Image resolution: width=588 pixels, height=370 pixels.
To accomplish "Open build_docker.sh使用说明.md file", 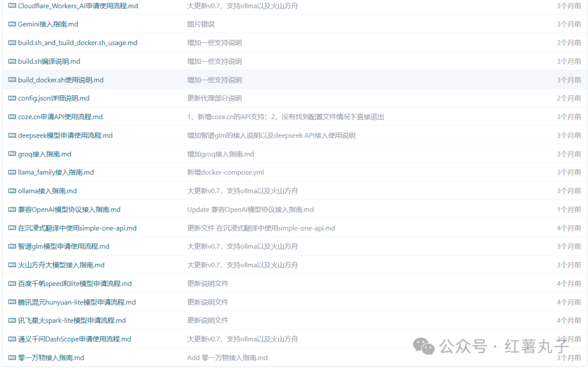I will click(61, 80).
